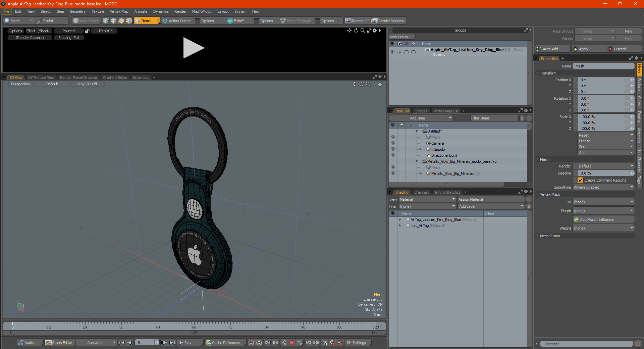Screen dimensions: 644x349
Task: Start preview render with big play icon
Action: [194, 48]
